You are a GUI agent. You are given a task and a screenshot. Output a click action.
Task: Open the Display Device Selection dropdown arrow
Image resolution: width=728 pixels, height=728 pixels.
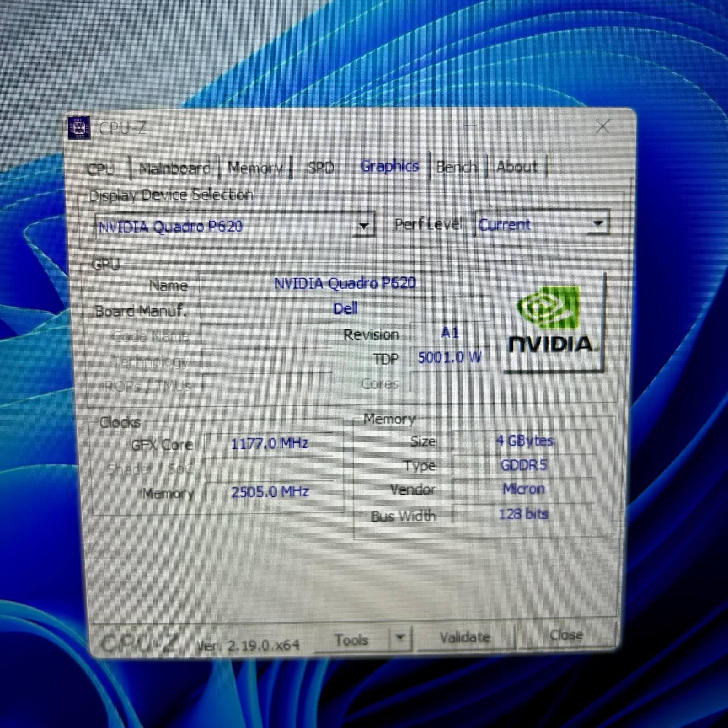(363, 225)
